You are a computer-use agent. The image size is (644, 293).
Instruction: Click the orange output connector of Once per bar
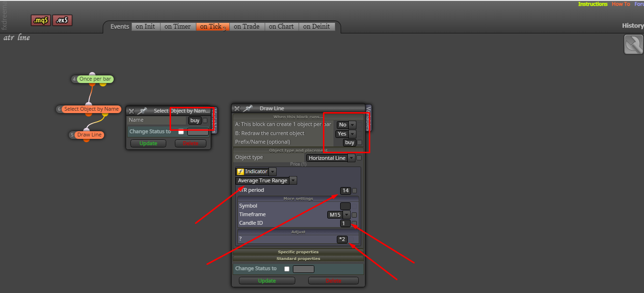tap(92, 85)
